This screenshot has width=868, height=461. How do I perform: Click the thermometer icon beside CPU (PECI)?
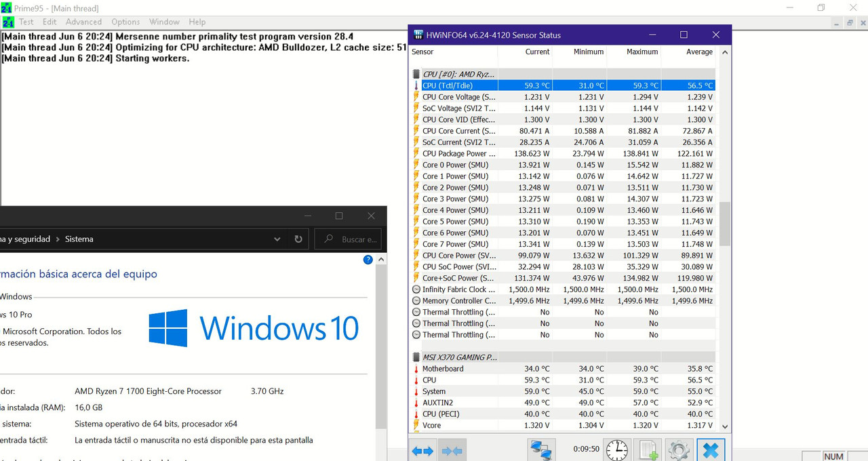click(x=416, y=414)
